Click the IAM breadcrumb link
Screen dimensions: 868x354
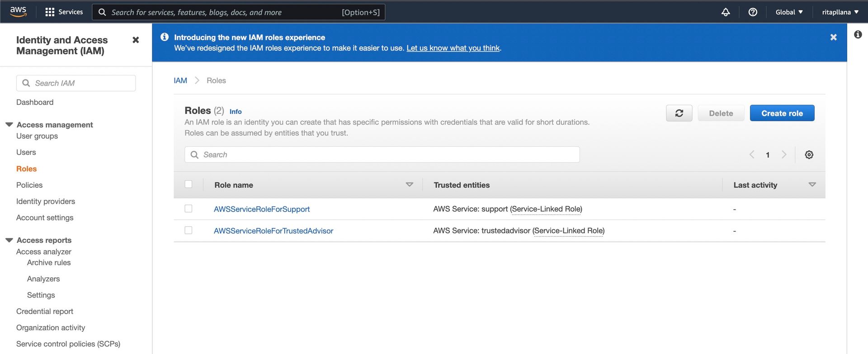pyautogui.click(x=180, y=80)
